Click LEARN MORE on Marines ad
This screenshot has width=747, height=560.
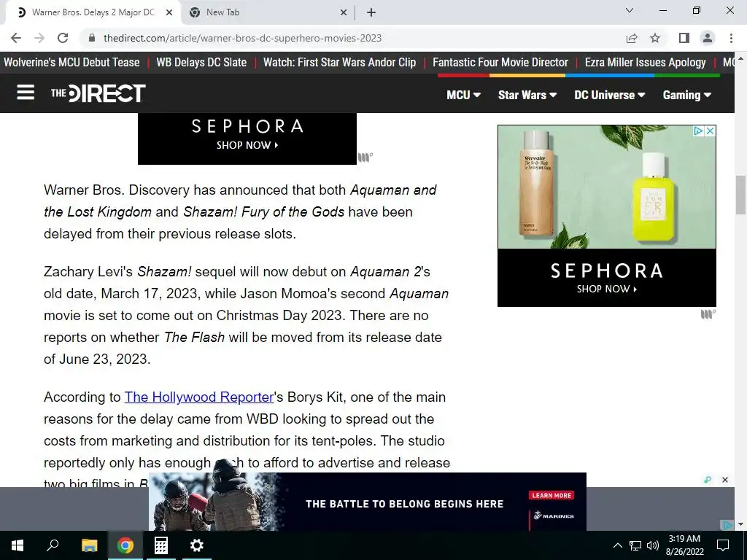551,495
